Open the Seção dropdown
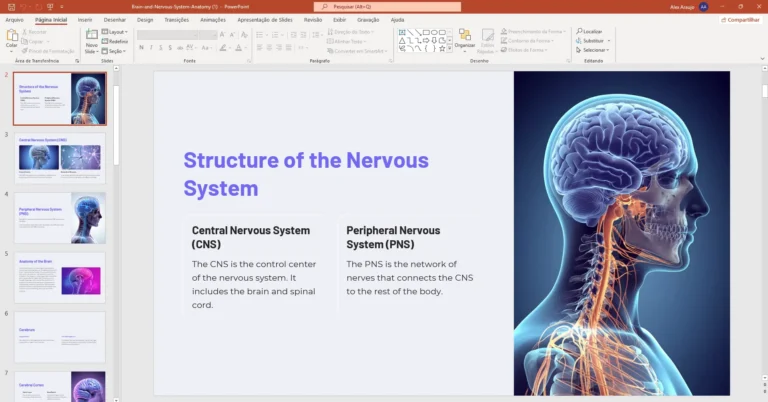 click(114, 51)
